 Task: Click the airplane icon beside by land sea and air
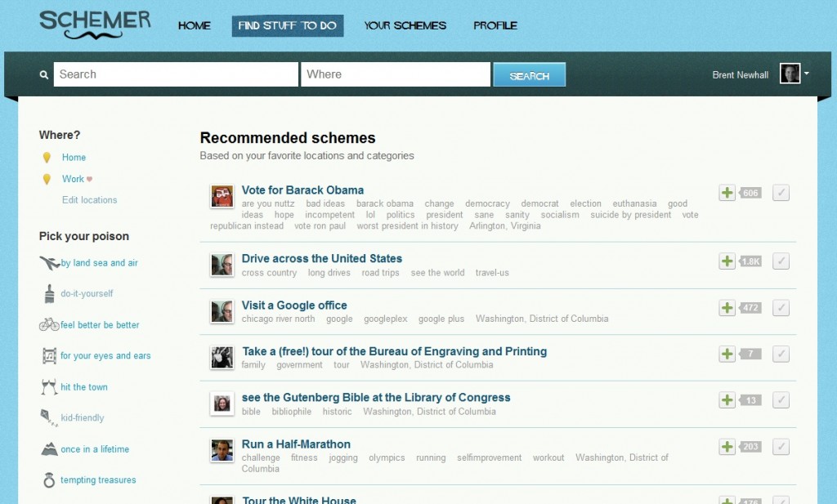coord(49,263)
